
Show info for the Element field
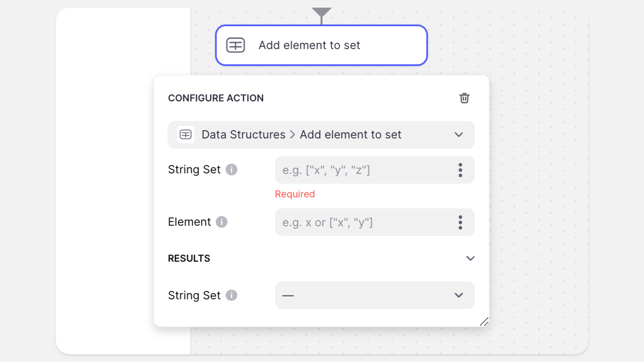pos(221,222)
